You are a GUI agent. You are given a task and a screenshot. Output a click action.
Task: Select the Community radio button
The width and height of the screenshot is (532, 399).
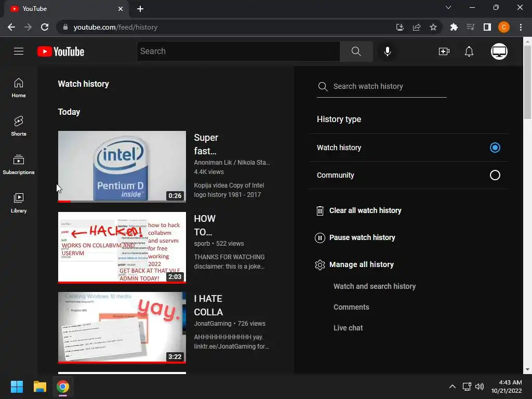(495, 175)
